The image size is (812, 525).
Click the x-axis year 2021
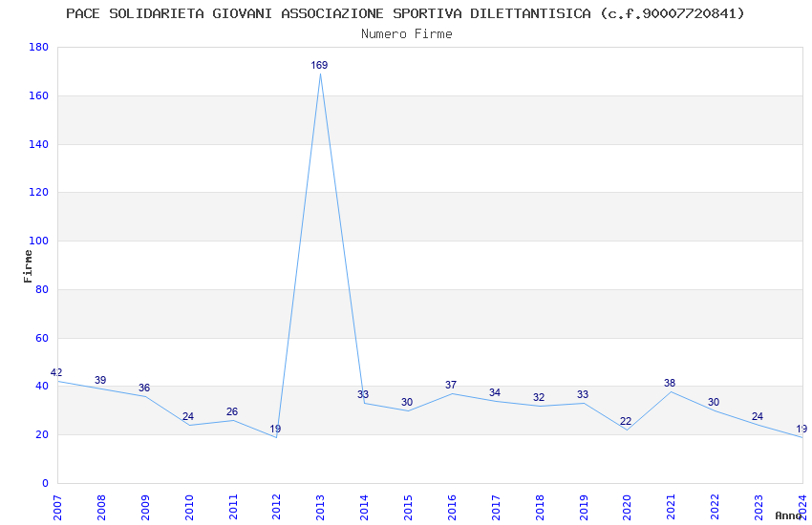click(x=672, y=508)
